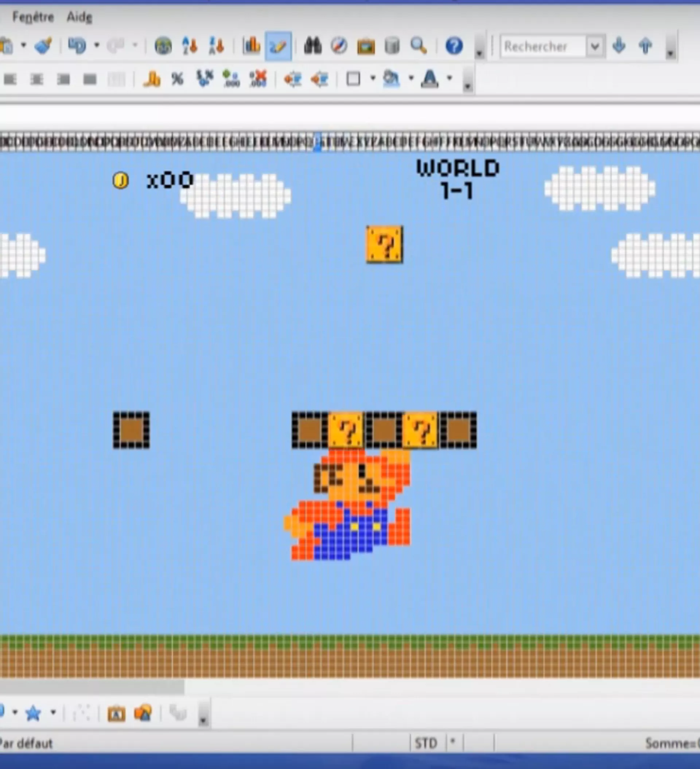Viewport: 700px width, 769px height.
Task: Open the background color dropdown arrow
Action: 411,78
